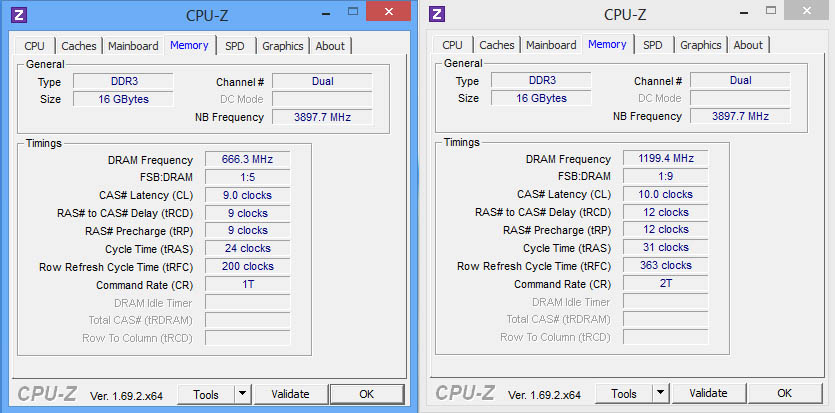Image resolution: width=835 pixels, height=413 pixels.
Task: Click Tools button in right window
Action: click(624, 393)
